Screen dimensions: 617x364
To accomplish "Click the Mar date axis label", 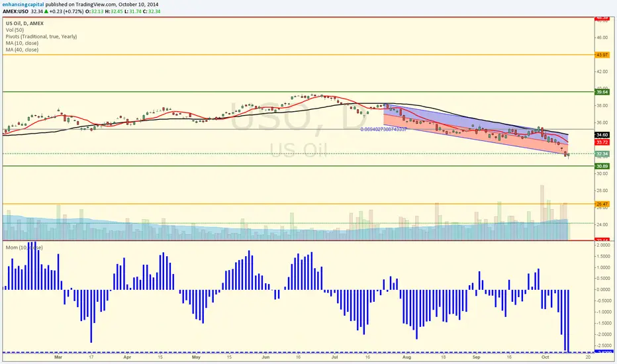I will pos(58,357).
